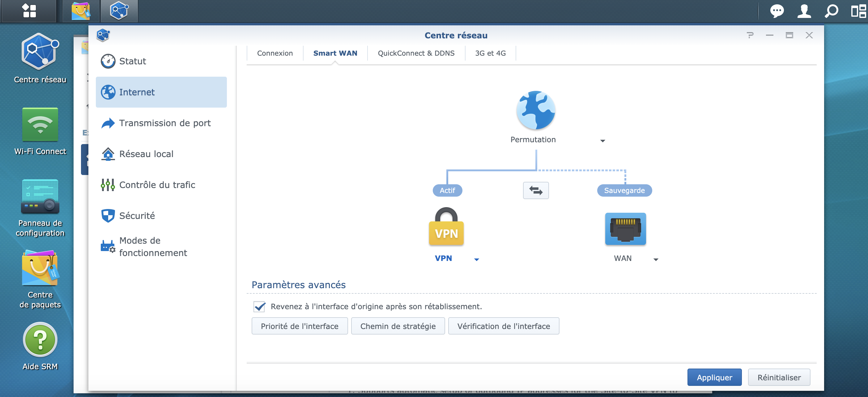Open Centre de paquets desktop icon
This screenshot has height=397, width=868.
point(40,268)
